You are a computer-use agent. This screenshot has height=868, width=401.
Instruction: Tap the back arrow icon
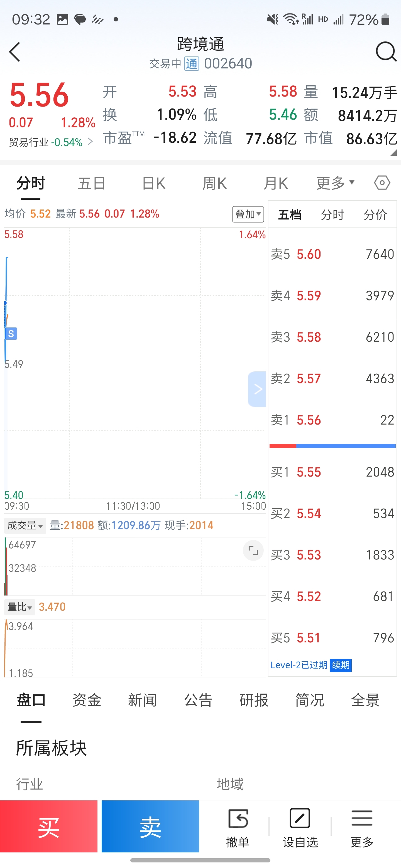click(x=14, y=52)
